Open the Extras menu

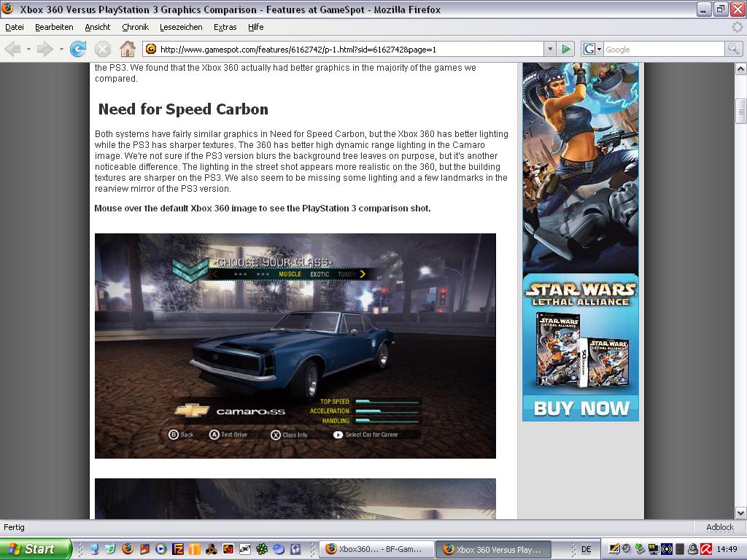pyautogui.click(x=225, y=27)
